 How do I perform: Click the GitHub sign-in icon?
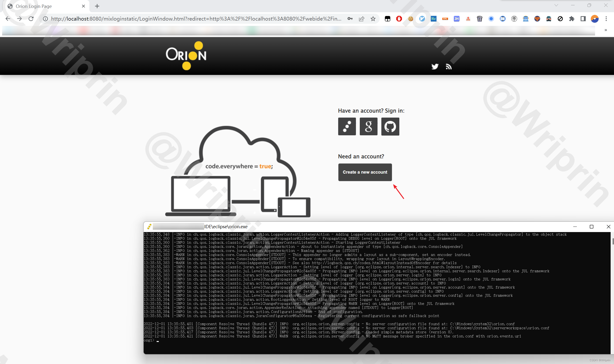pos(390,126)
